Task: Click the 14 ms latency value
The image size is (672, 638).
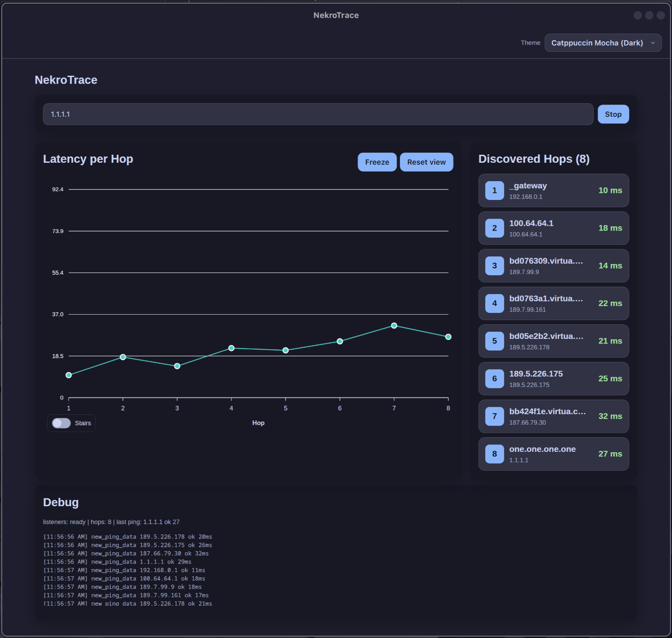Action: [610, 266]
